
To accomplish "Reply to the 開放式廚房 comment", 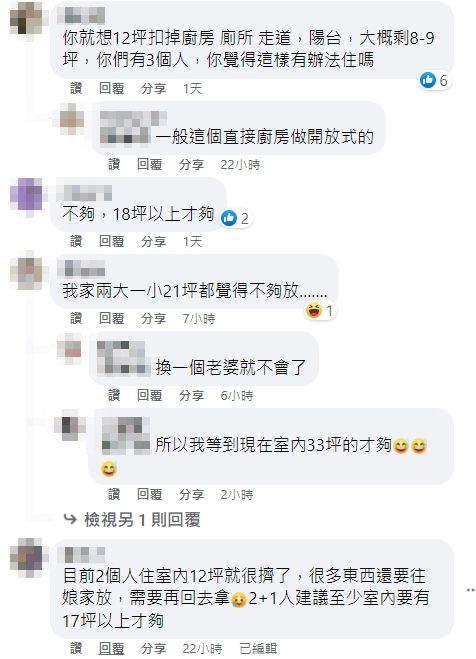I will click(149, 164).
